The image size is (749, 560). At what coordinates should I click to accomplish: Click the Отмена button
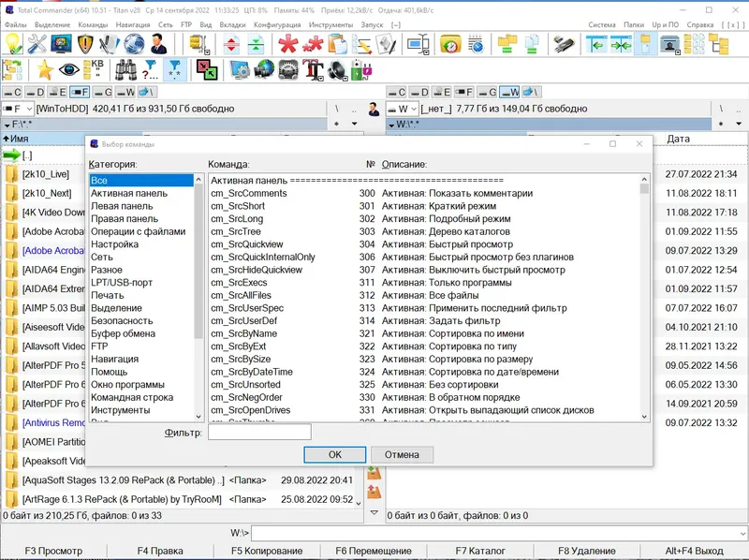pyautogui.click(x=402, y=454)
